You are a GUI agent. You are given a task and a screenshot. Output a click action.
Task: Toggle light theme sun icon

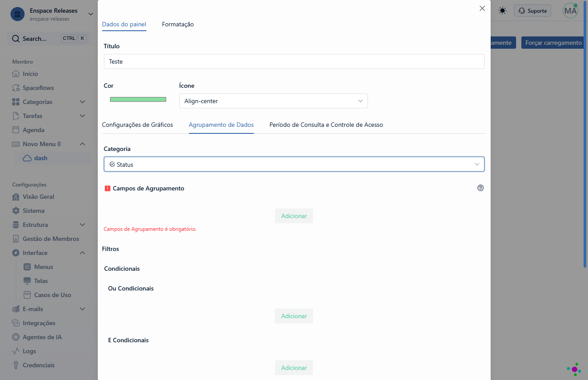coord(502,11)
